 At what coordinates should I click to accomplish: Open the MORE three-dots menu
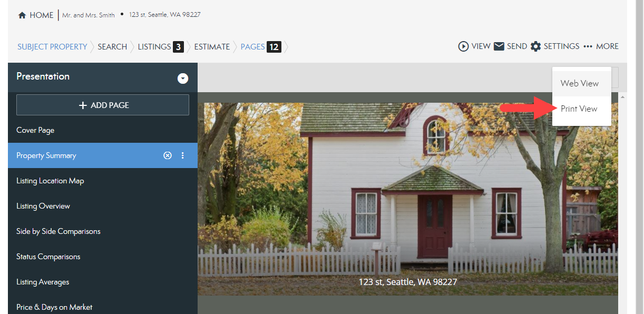point(588,46)
